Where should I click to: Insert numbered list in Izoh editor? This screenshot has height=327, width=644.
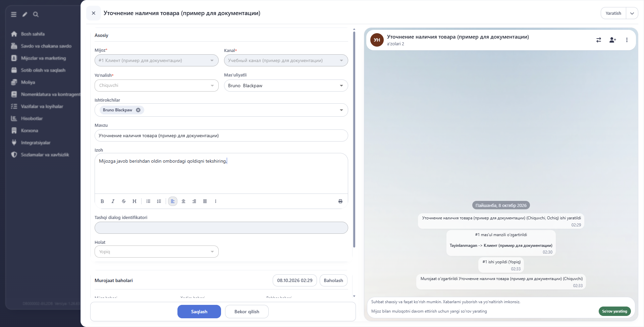[x=159, y=201]
